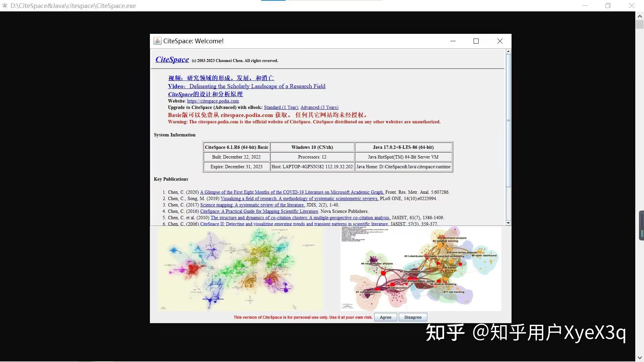Restore the CiteSpace.exe console window

click(608, 6)
